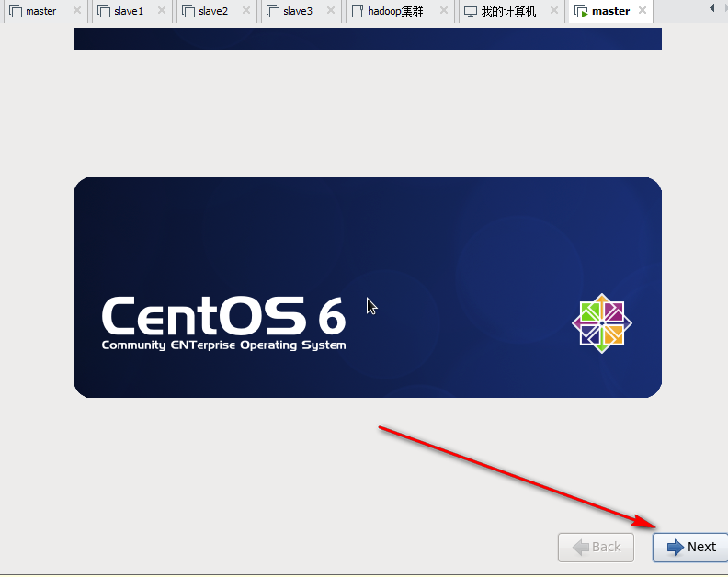Open the slave3 tab
The width and height of the screenshot is (728, 577).
click(x=298, y=11)
